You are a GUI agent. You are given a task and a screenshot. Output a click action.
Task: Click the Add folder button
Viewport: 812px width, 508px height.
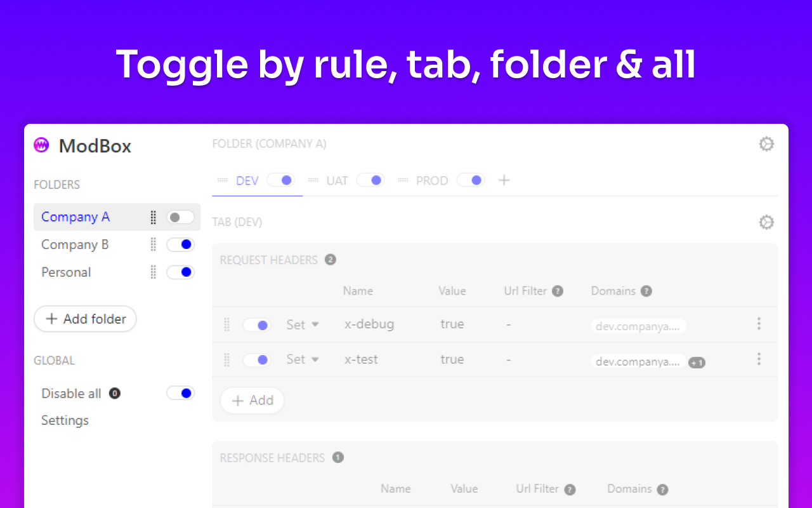click(84, 319)
